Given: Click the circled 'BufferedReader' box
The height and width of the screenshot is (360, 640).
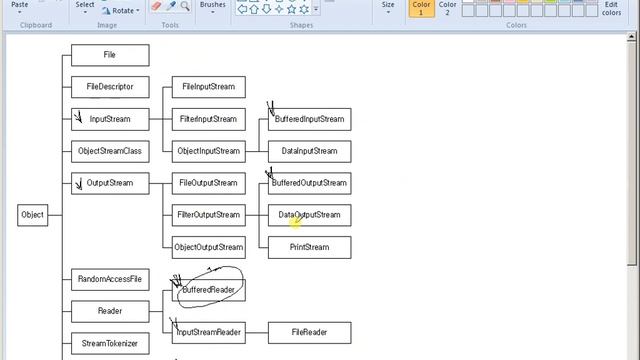Looking at the screenshot, I should [209, 290].
